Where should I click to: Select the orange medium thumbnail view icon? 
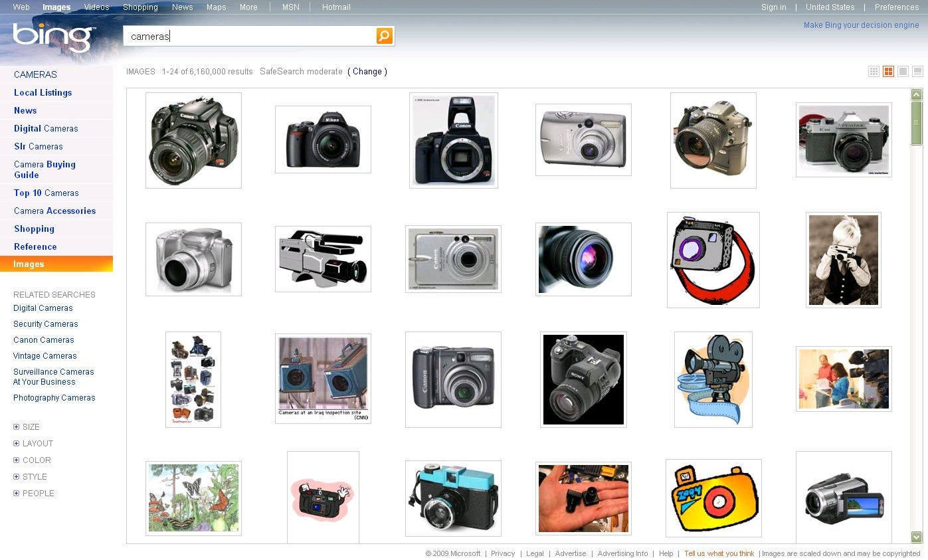pyautogui.click(x=889, y=71)
